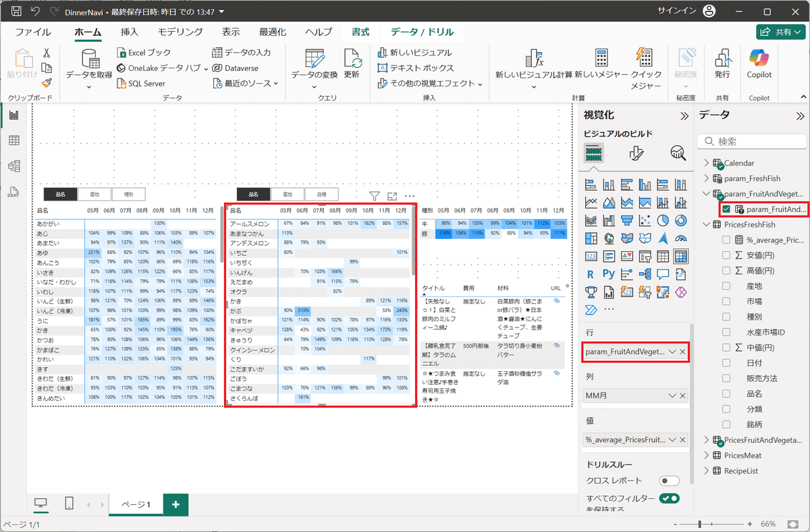Click the Dataverse connector icon
Screen dimensions: 810x532
217,68
